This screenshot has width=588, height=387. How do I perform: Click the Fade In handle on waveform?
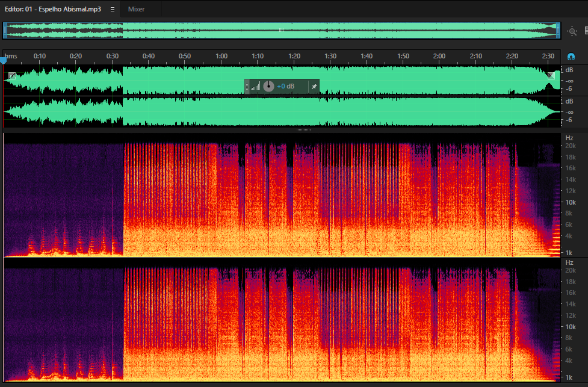point(12,76)
